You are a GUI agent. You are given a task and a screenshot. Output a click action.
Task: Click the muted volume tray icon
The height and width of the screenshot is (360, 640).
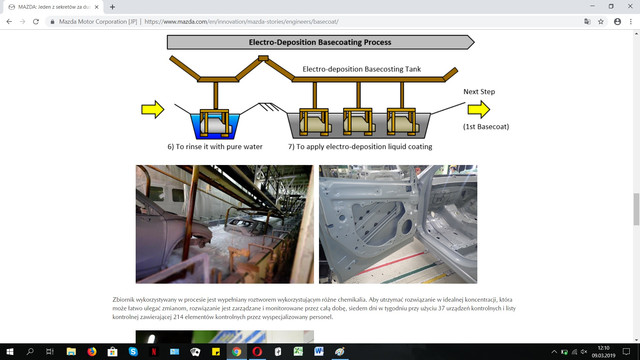(584, 352)
